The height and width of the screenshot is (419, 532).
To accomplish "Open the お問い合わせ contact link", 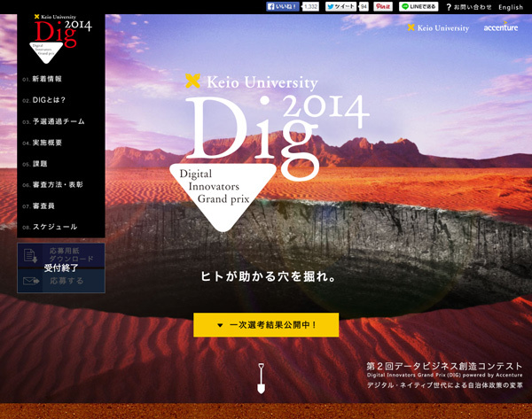I will (x=469, y=7).
